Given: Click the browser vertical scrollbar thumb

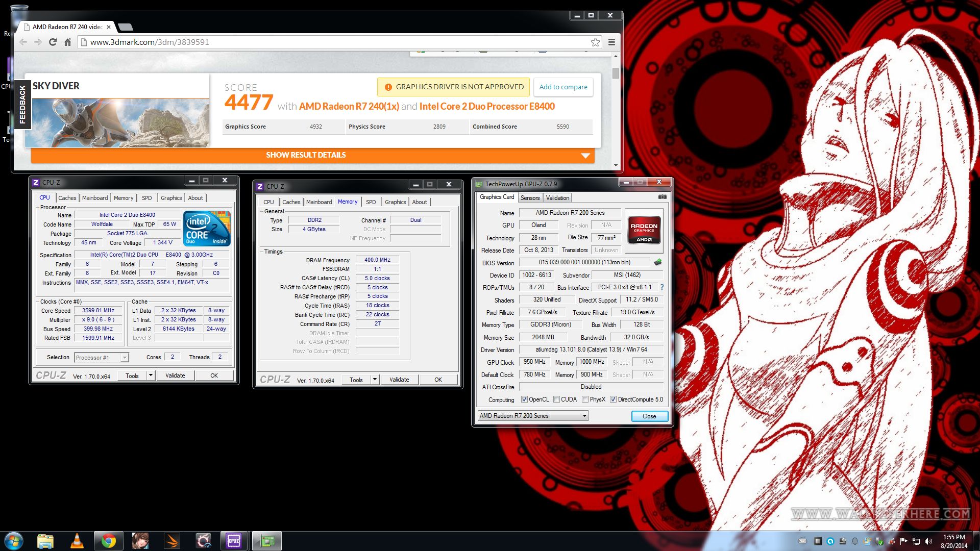Looking at the screenshot, I should pyautogui.click(x=616, y=73).
